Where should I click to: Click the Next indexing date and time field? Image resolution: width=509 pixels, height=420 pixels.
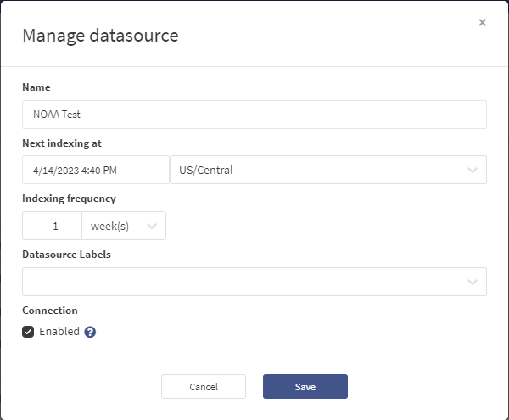[x=96, y=170]
